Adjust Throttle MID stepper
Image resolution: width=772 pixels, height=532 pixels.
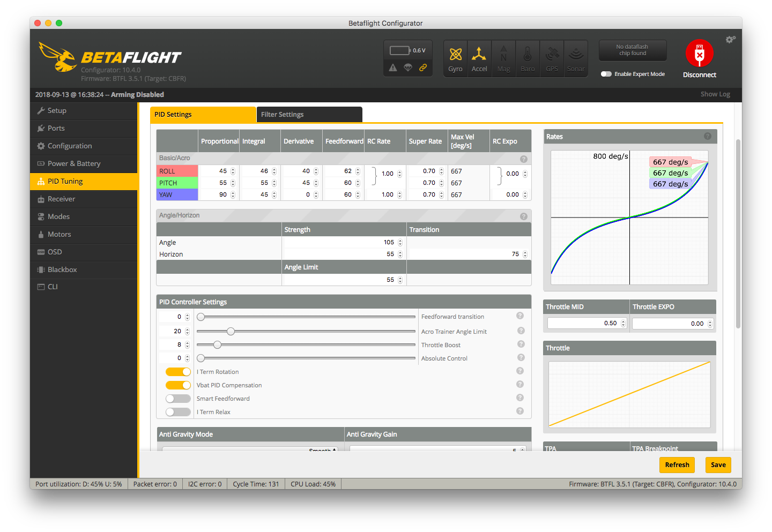click(x=623, y=324)
